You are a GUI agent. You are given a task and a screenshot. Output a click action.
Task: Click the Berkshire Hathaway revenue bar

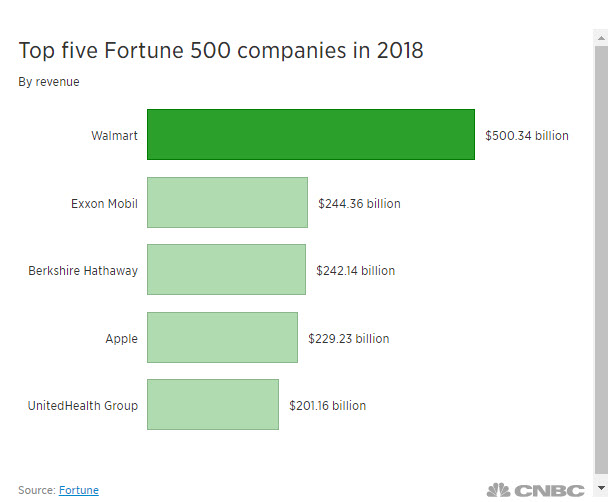226,270
